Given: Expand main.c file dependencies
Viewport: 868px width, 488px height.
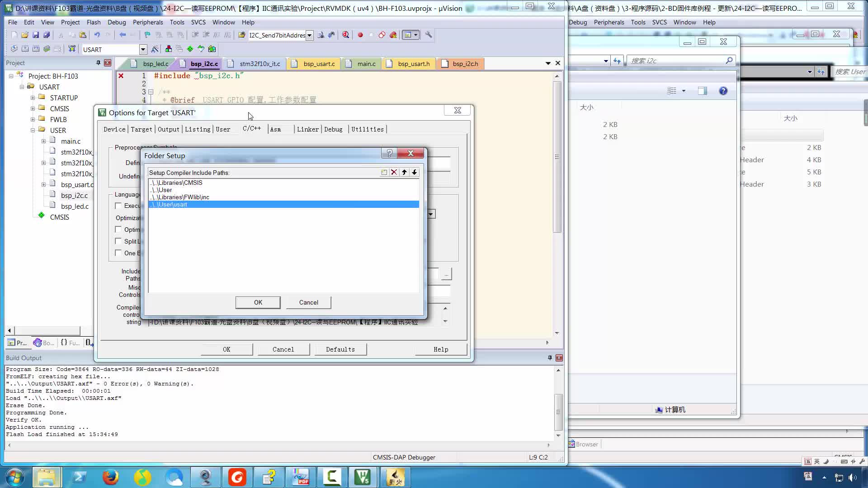Looking at the screenshot, I should [x=43, y=141].
